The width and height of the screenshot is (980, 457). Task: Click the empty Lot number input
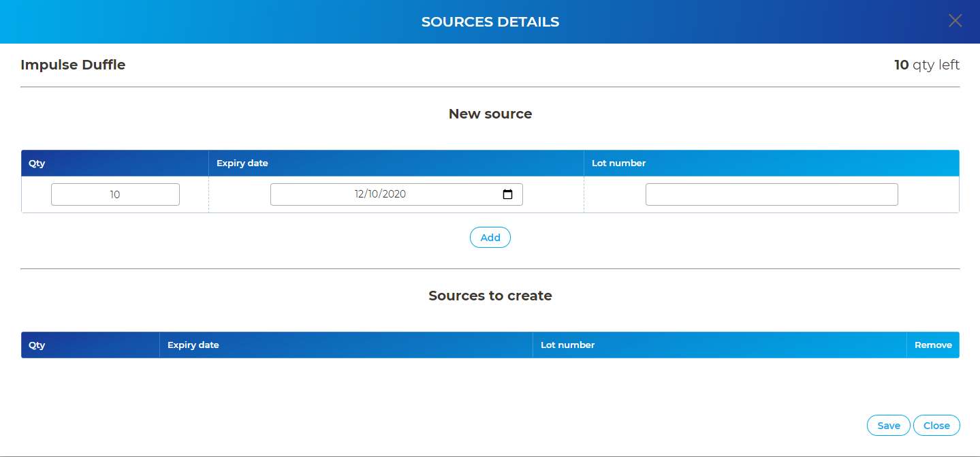[772, 194]
